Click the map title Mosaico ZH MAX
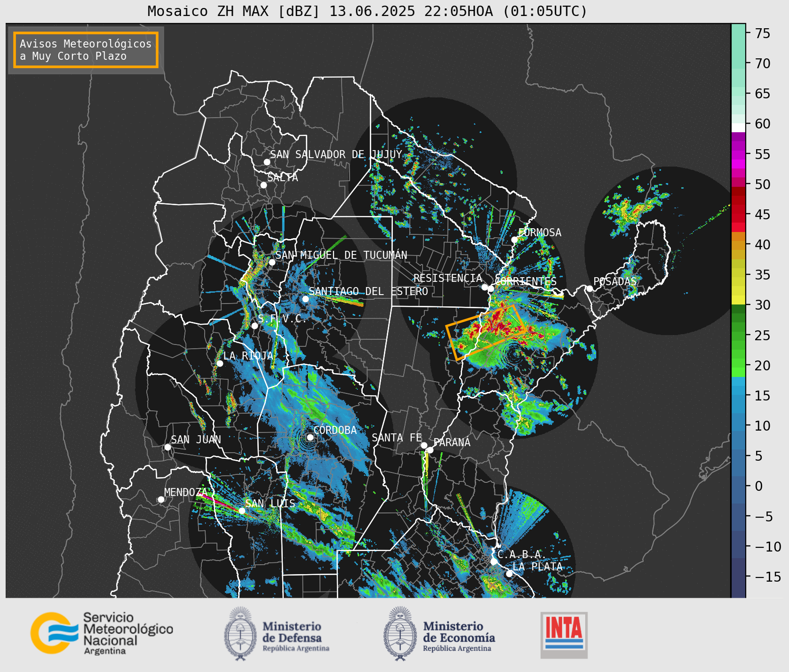This screenshot has width=789, height=672. 367,11
